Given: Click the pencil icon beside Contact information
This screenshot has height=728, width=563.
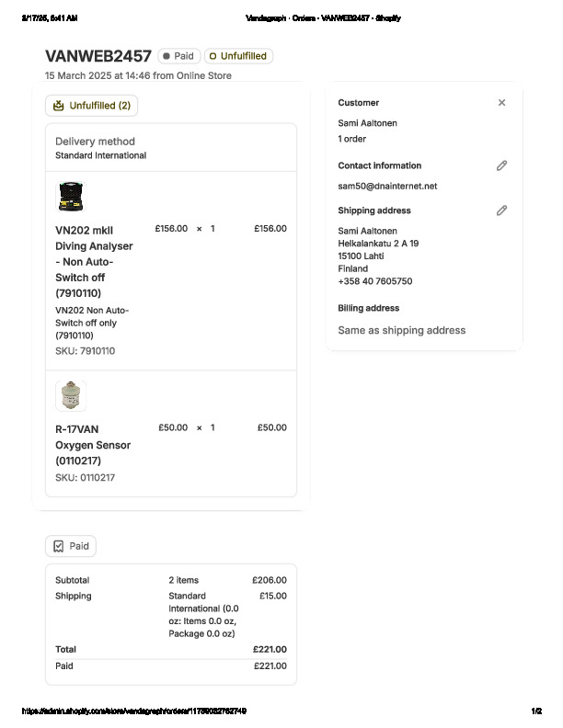Looking at the screenshot, I should coord(501,165).
